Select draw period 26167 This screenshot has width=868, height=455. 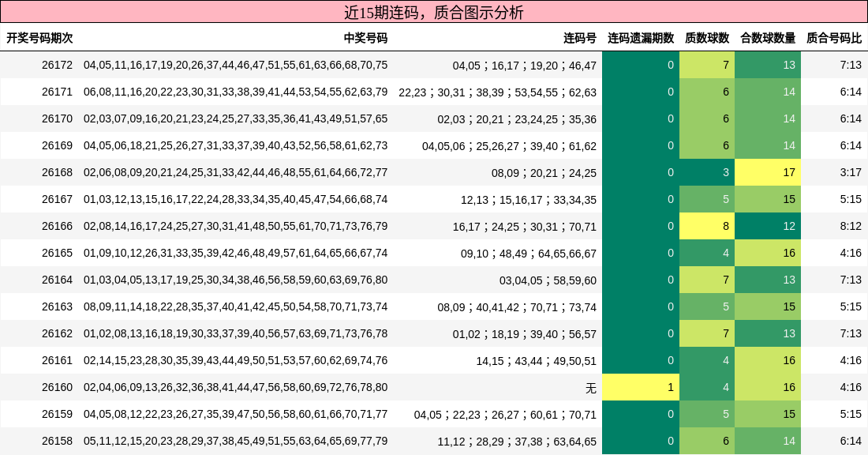(57, 199)
